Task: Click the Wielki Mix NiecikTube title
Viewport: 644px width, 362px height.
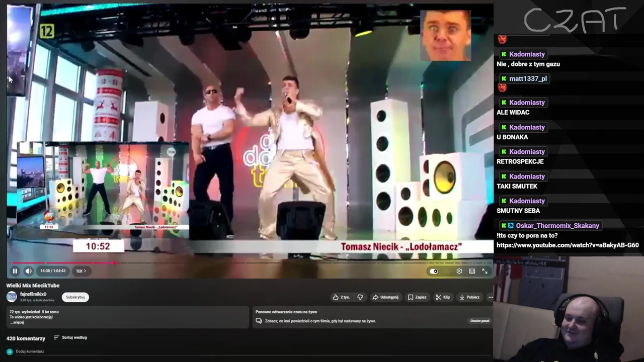Action: (33, 286)
